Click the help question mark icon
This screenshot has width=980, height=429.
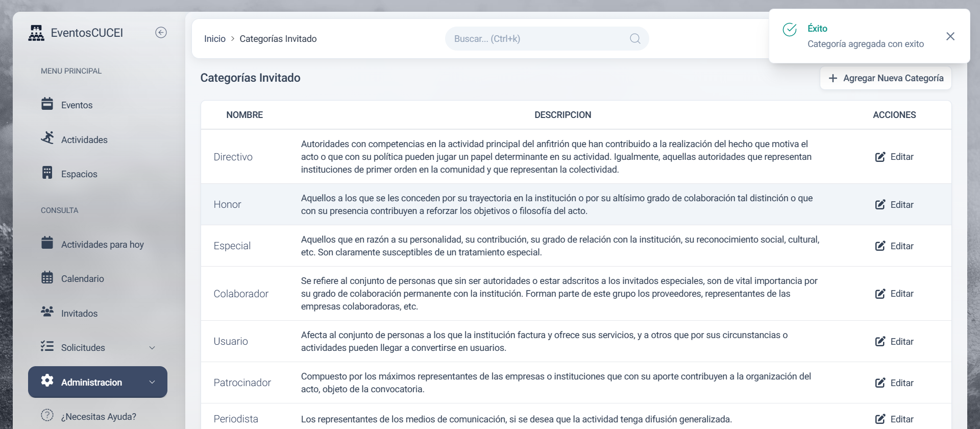pyautogui.click(x=47, y=415)
